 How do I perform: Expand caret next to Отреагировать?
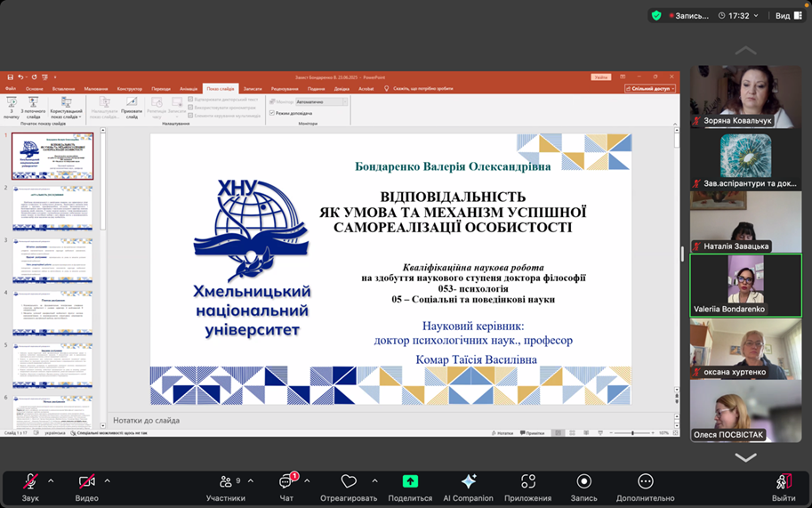(374, 481)
